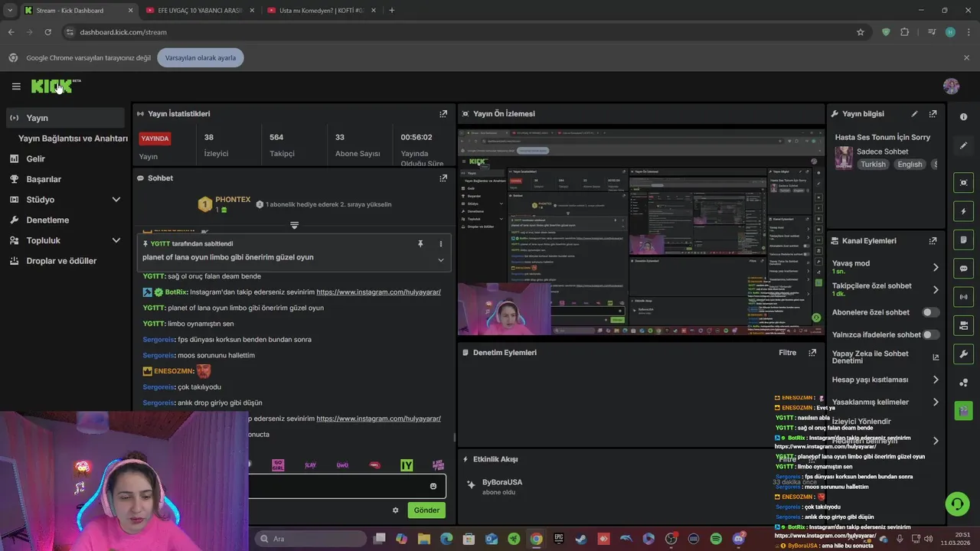Open the emoji picker in the chat input
This screenshot has width=980, height=551.
tap(433, 486)
